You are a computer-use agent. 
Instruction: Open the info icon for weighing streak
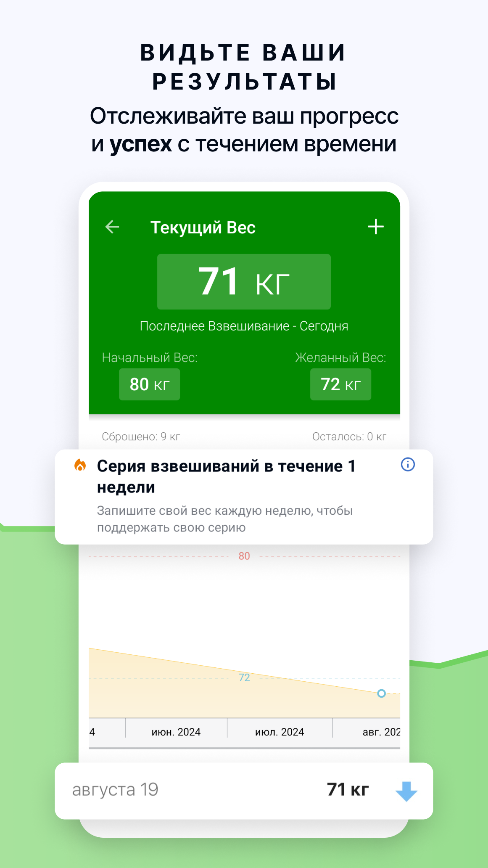(x=408, y=465)
